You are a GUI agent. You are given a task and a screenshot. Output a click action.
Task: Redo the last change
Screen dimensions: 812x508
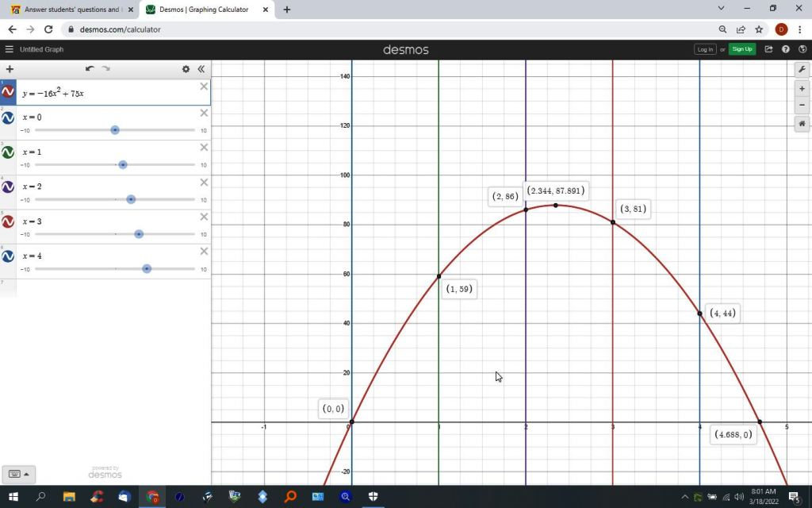(105, 68)
